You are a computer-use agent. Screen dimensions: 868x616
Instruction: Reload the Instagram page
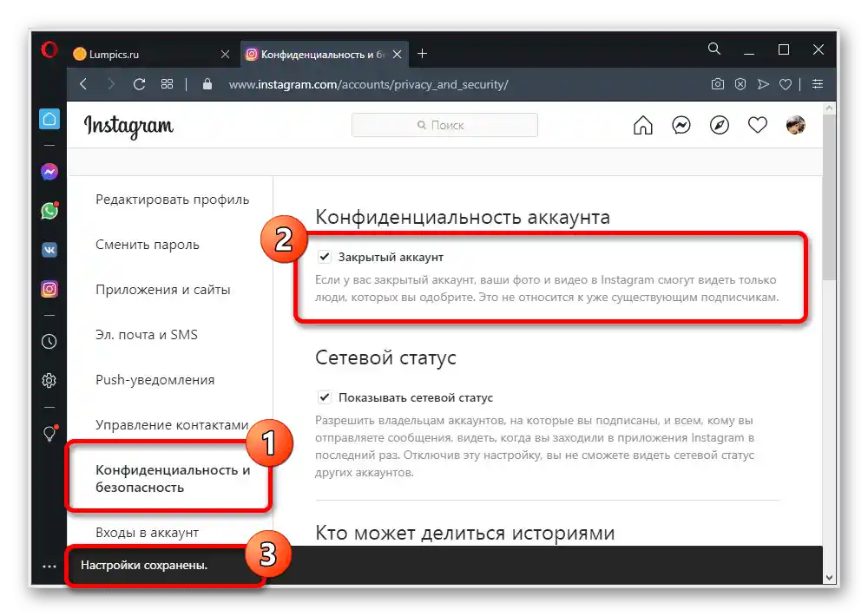pyautogui.click(x=139, y=84)
